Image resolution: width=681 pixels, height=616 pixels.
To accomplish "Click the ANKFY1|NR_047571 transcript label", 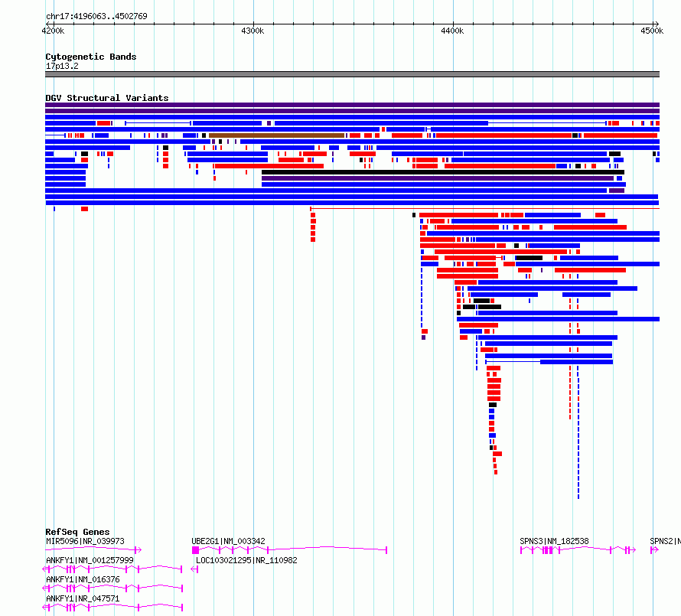I will (83, 598).
